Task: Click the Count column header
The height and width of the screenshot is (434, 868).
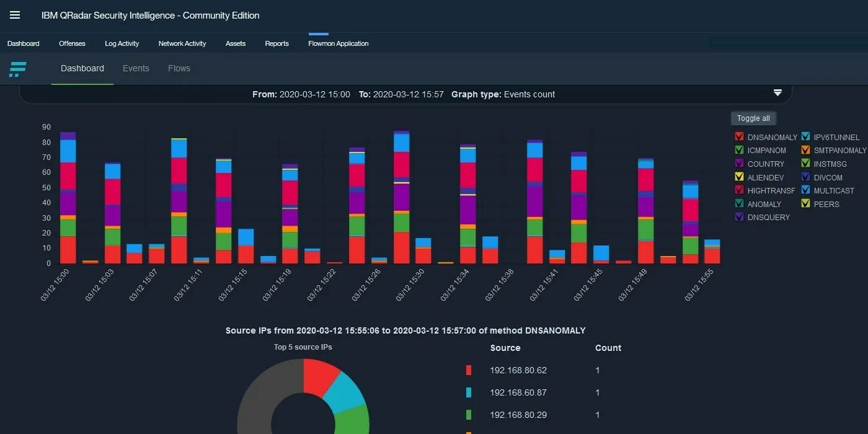Action: [x=608, y=348]
